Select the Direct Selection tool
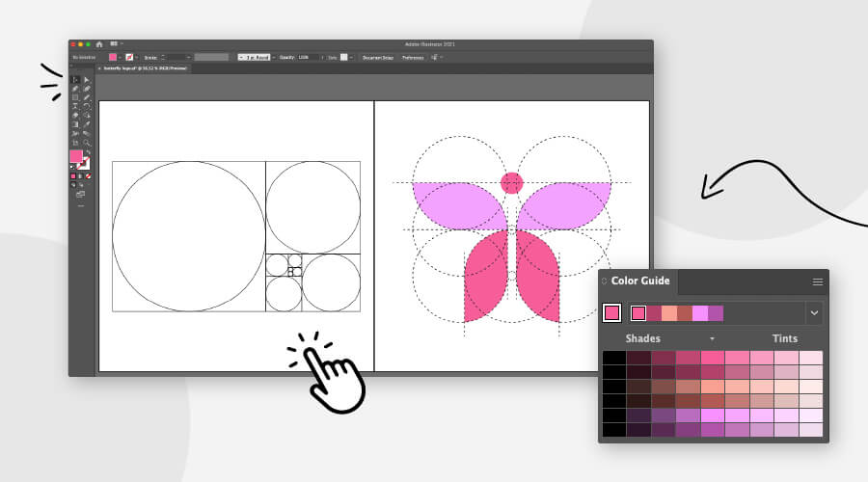 coord(86,80)
